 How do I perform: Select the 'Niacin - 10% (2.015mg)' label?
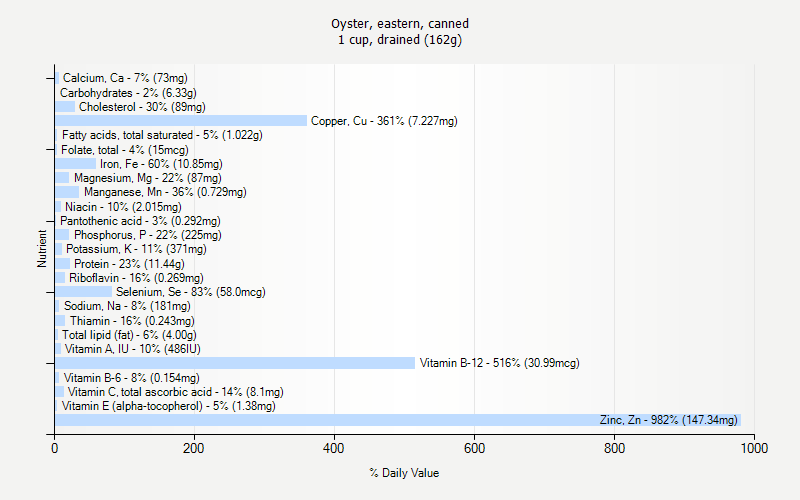[x=123, y=207]
